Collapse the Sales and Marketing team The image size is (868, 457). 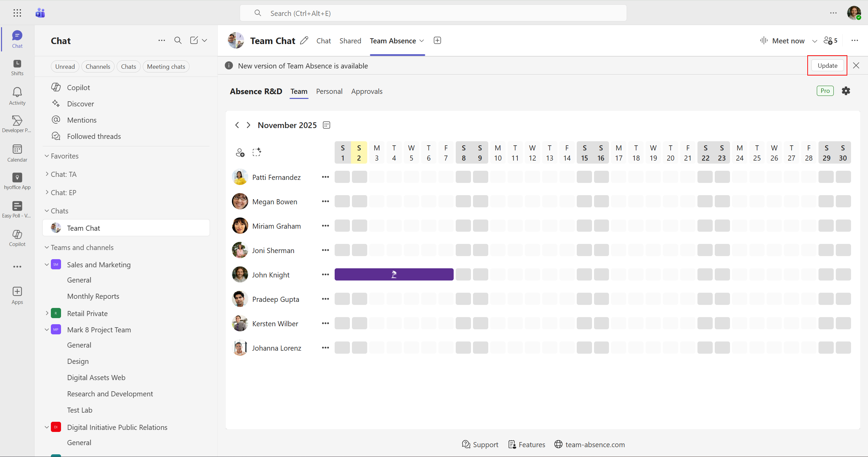(x=47, y=265)
